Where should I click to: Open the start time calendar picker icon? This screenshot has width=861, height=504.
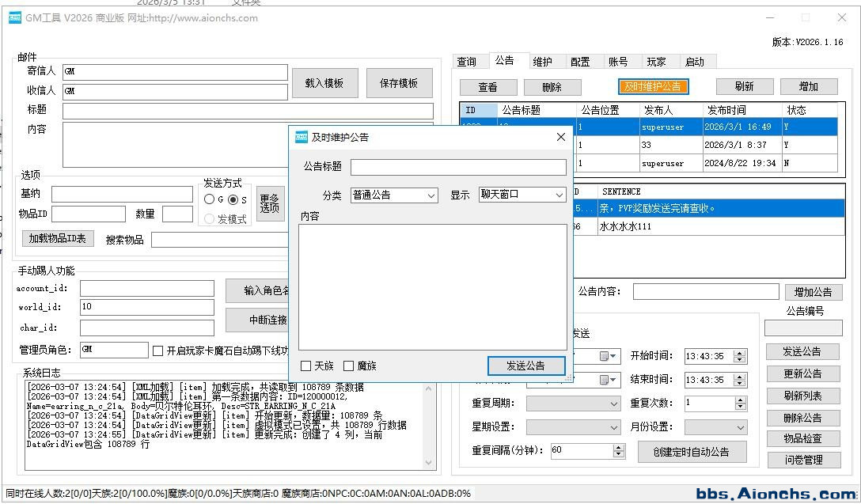coord(608,357)
